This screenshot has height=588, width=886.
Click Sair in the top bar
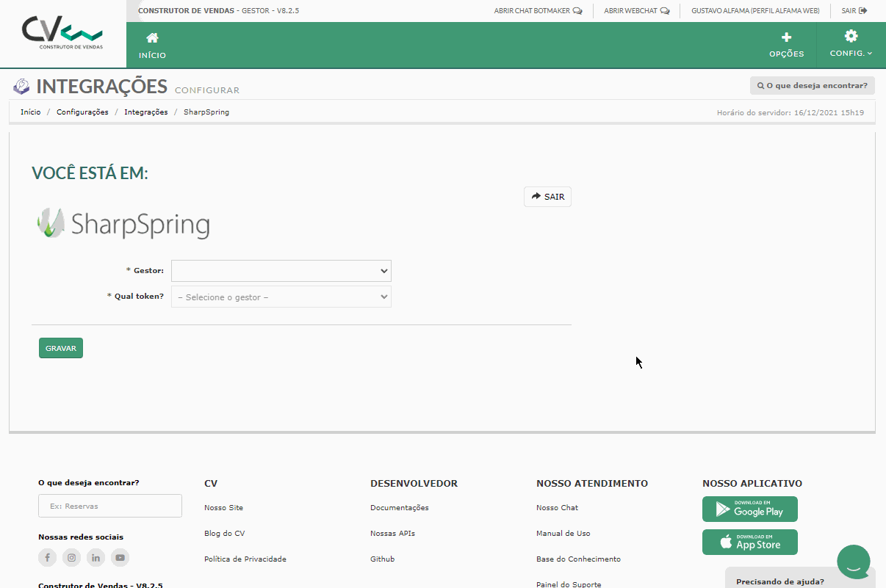tap(854, 11)
